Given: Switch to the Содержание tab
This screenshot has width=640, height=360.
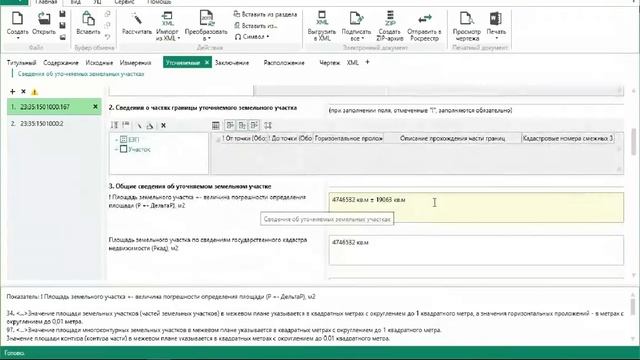Looking at the screenshot, I should tap(61, 63).
